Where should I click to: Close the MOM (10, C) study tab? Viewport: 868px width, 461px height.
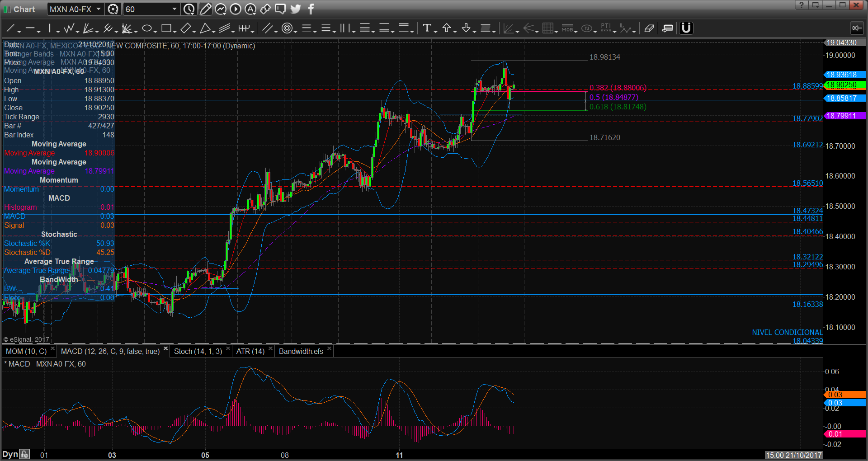point(53,349)
